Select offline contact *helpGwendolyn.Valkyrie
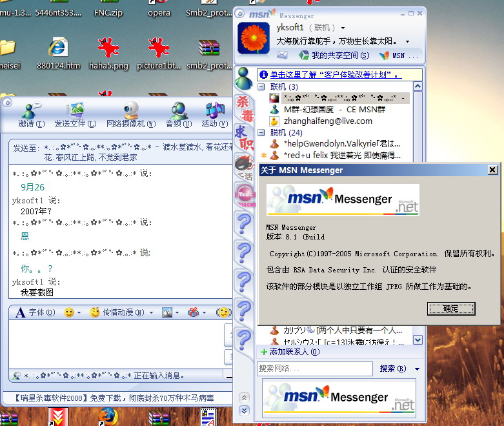 coord(336,144)
